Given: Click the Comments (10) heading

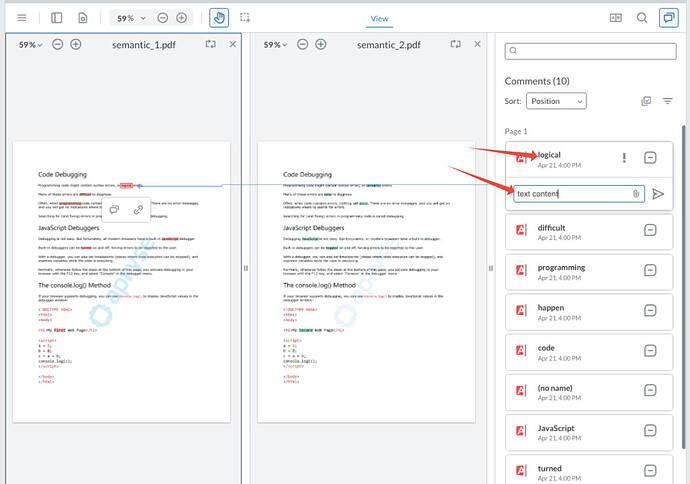Looking at the screenshot, I should (x=537, y=81).
